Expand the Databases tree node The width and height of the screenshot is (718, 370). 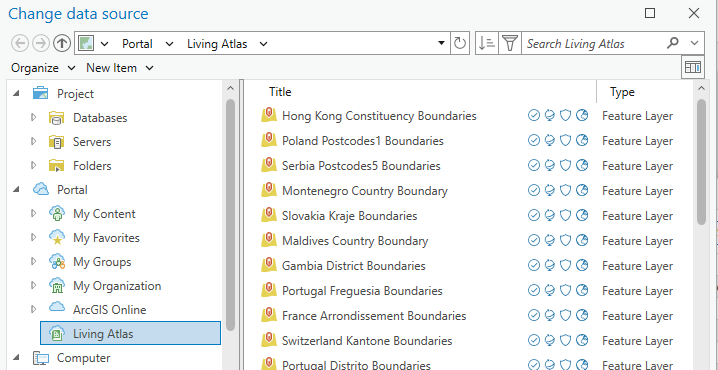pos(33,118)
